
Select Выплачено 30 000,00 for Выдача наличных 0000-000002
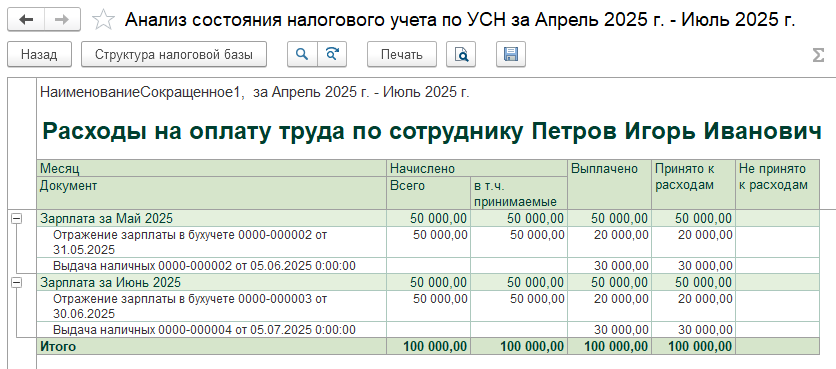click(x=609, y=266)
